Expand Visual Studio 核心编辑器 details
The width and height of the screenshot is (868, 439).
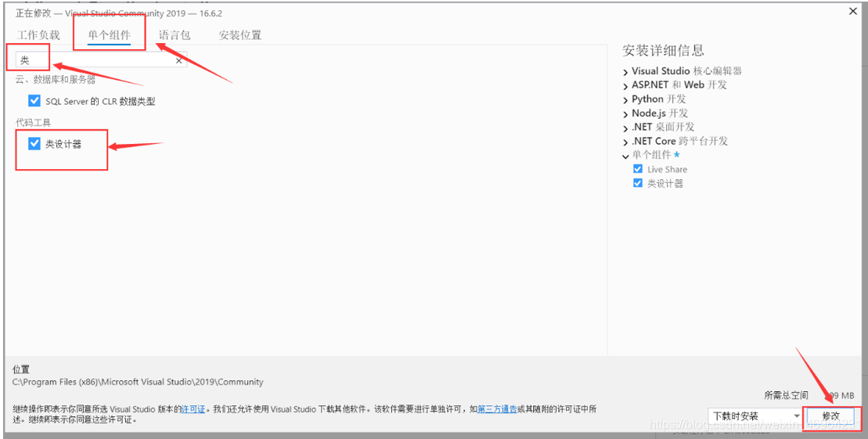pos(625,72)
